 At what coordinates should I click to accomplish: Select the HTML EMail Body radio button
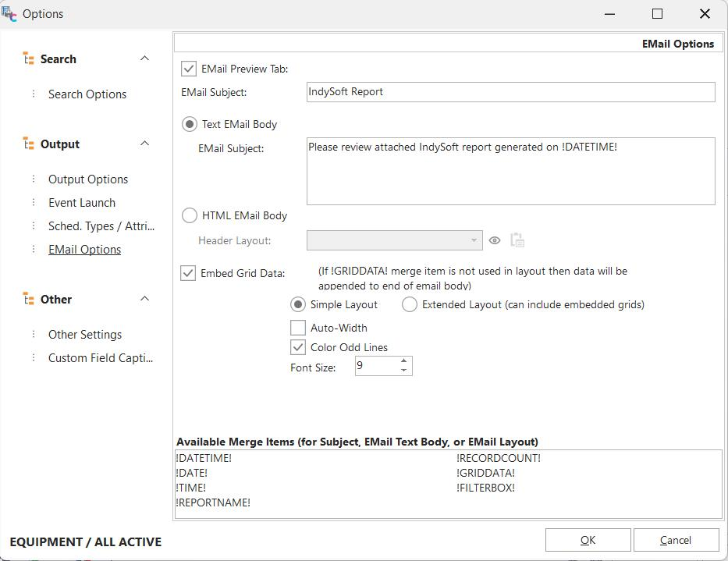point(190,215)
